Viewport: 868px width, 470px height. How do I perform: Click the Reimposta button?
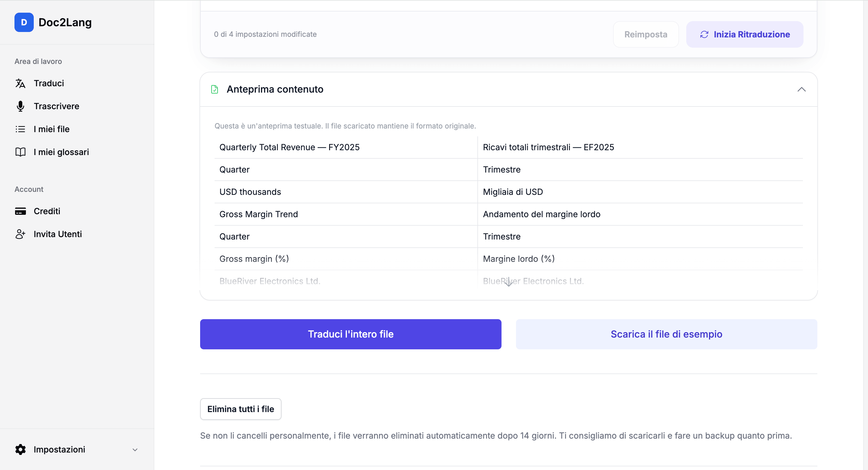pyautogui.click(x=645, y=34)
